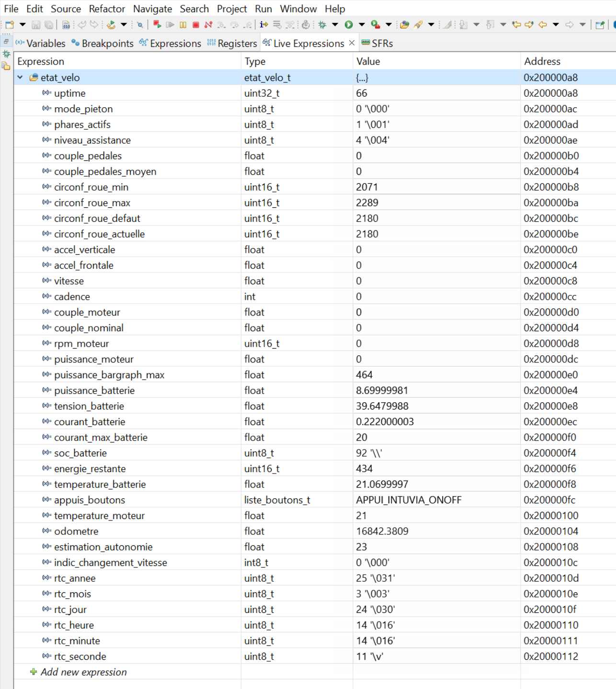
Task: Click the Skip All Breakpoints icon
Action: [x=140, y=25]
